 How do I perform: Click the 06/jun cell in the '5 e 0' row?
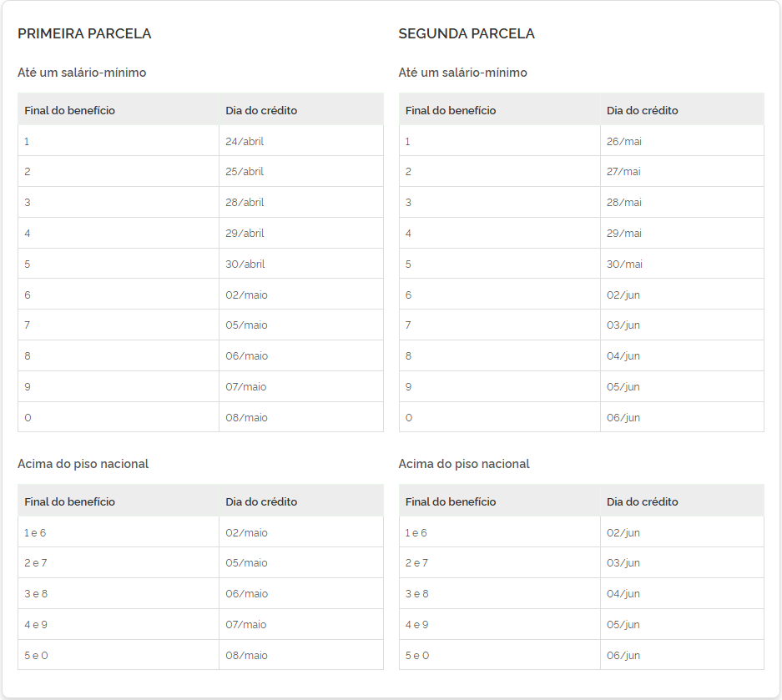(x=623, y=656)
